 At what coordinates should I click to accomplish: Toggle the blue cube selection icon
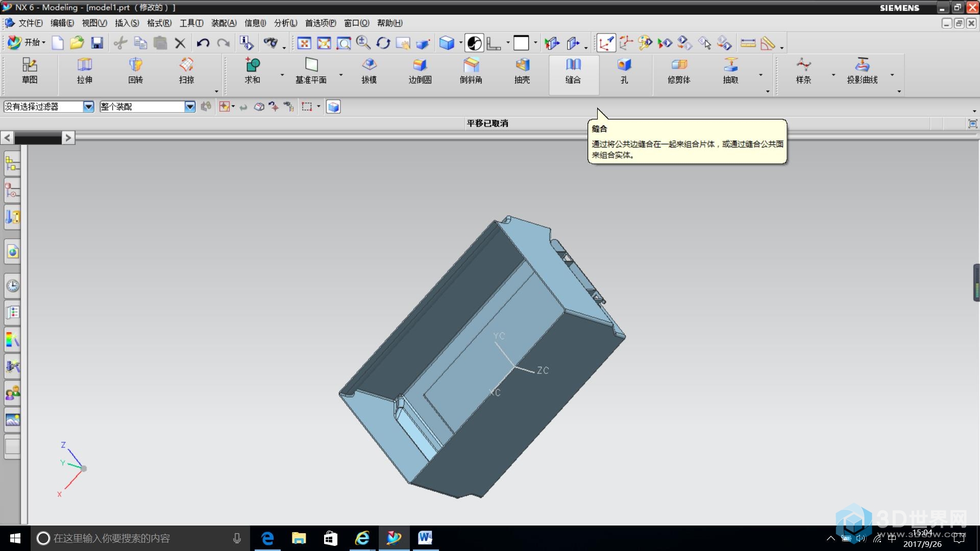(x=333, y=107)
